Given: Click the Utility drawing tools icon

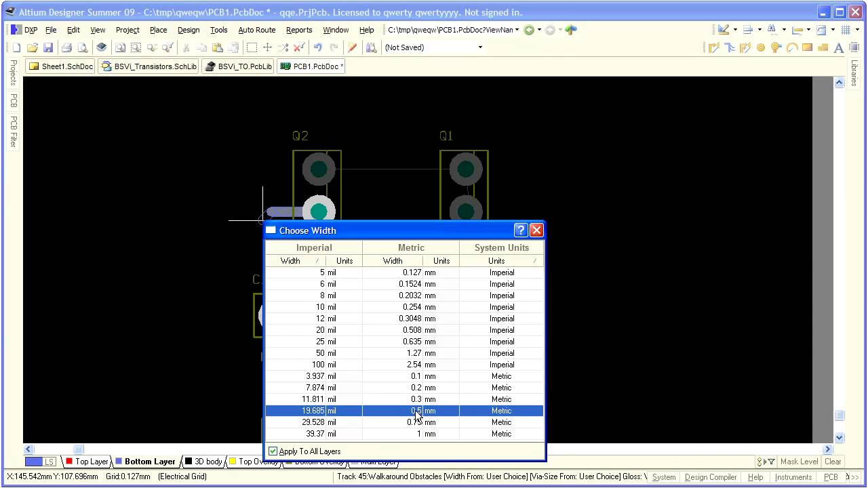Looking at the screenshot, I should pyautogui.click(x=724, y=30).
